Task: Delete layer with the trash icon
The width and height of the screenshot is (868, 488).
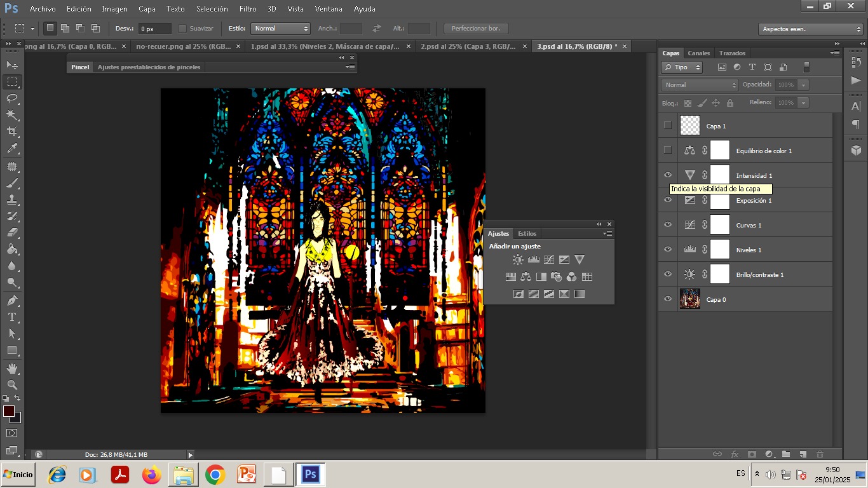Action: coord(820,454)
